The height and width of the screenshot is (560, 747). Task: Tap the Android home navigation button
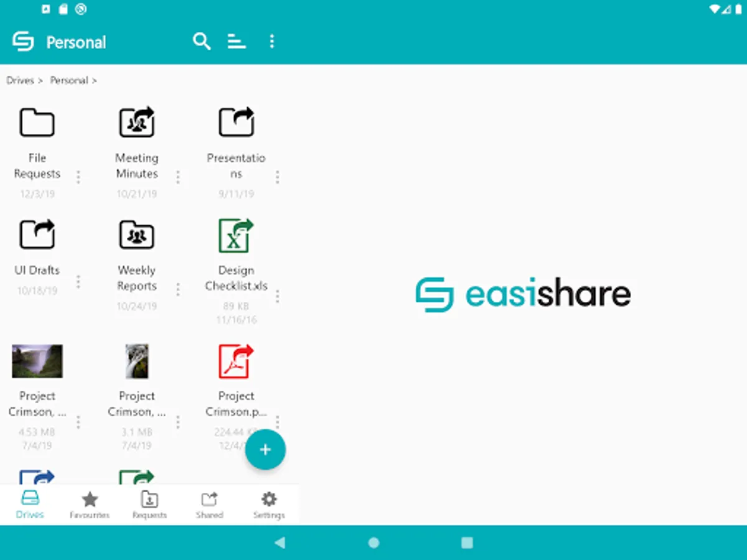tap(374, 543)
